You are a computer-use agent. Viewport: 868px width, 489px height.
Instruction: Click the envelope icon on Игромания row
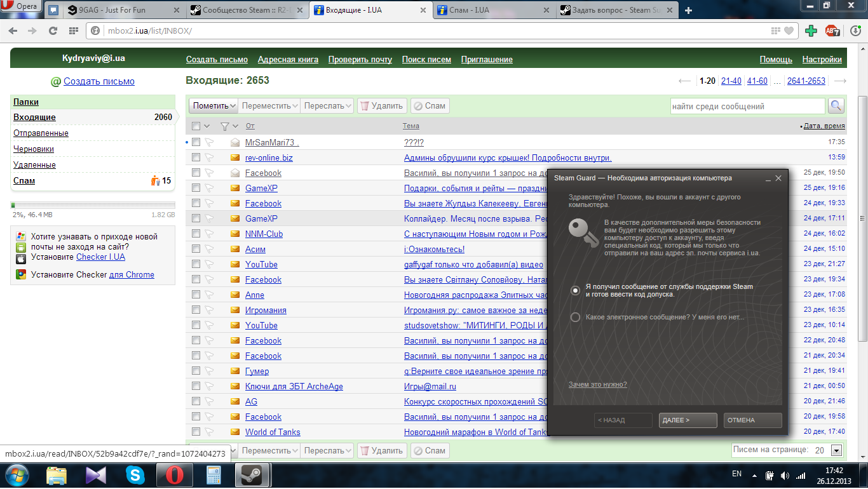[235, 310]
